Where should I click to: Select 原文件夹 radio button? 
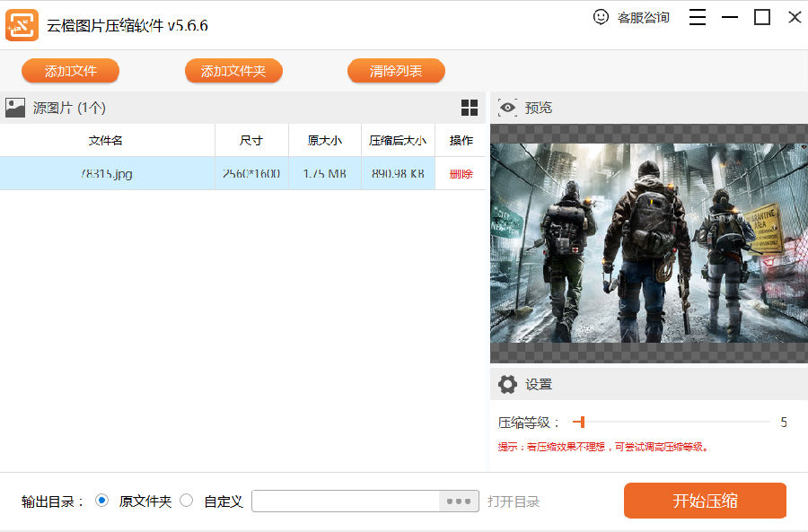pyautogui.click(x=102, y=500)
